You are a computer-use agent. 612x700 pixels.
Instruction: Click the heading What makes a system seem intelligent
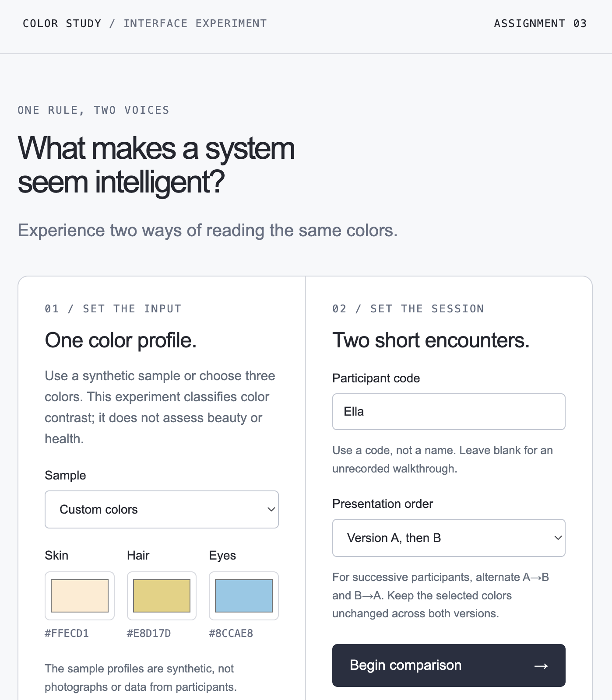tap(156, 165)
